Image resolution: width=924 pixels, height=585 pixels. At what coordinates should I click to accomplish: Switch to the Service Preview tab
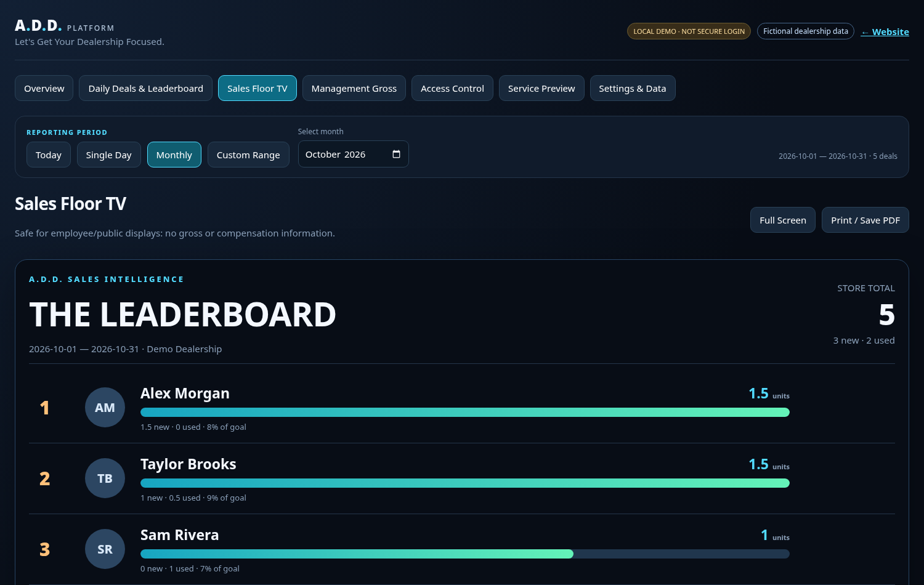click(541, 88)
